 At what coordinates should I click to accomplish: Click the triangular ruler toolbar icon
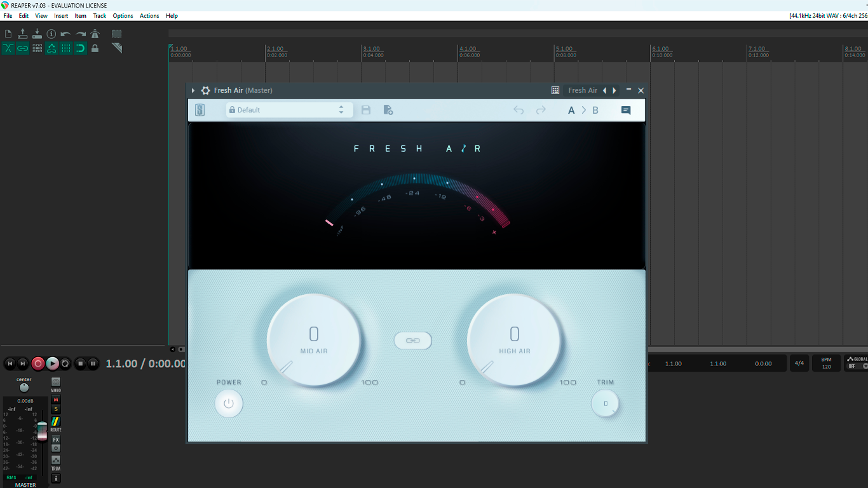[x=117, y=48]
